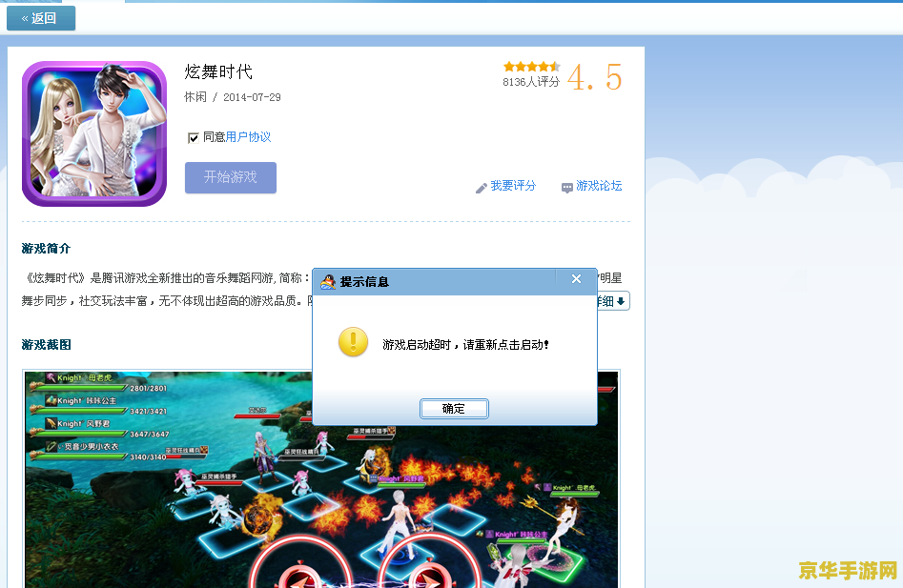Open the 炫舞时代 game icon
Image resolution: width=903 pixels, height=588 pixels.
94,133
